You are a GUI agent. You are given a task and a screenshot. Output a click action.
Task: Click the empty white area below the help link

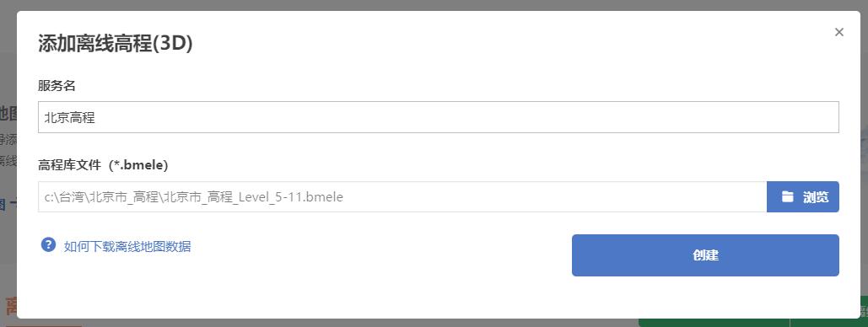point(277,287)
